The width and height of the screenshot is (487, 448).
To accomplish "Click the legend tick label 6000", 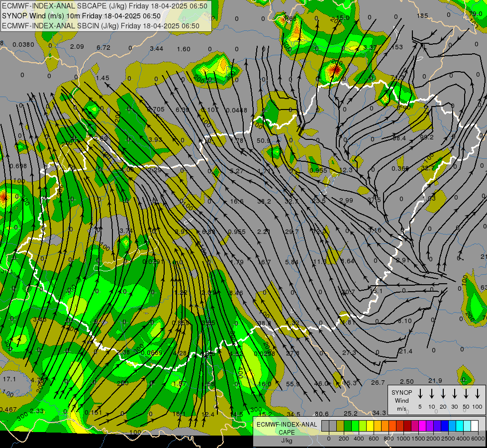I will click(x=478, y=439).
